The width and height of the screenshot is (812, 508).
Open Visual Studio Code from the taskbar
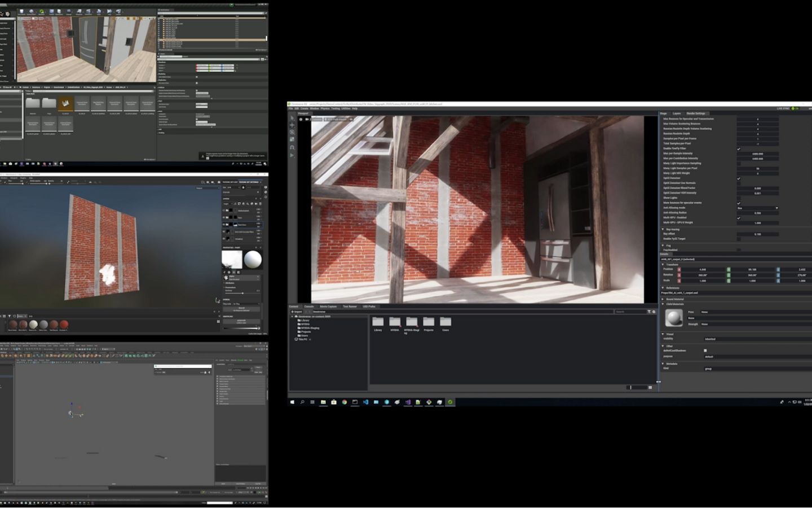click(365, 402)
